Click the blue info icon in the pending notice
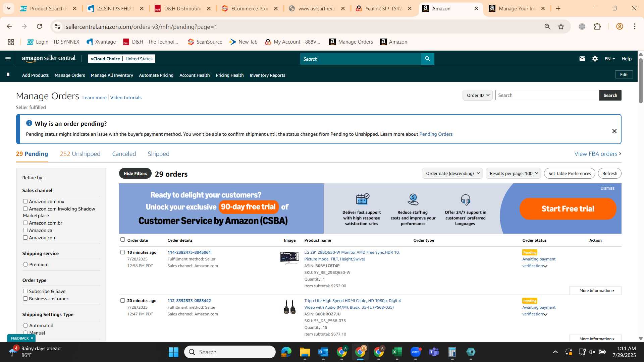Viewport: 644px width, 362px height. pyautogui.click(x=29, y=123)
